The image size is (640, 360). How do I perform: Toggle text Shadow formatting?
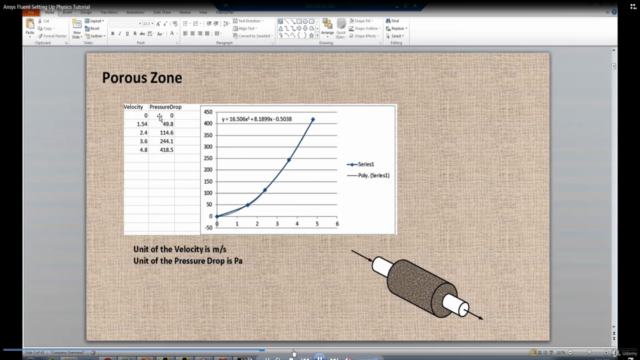click(135, 34)
